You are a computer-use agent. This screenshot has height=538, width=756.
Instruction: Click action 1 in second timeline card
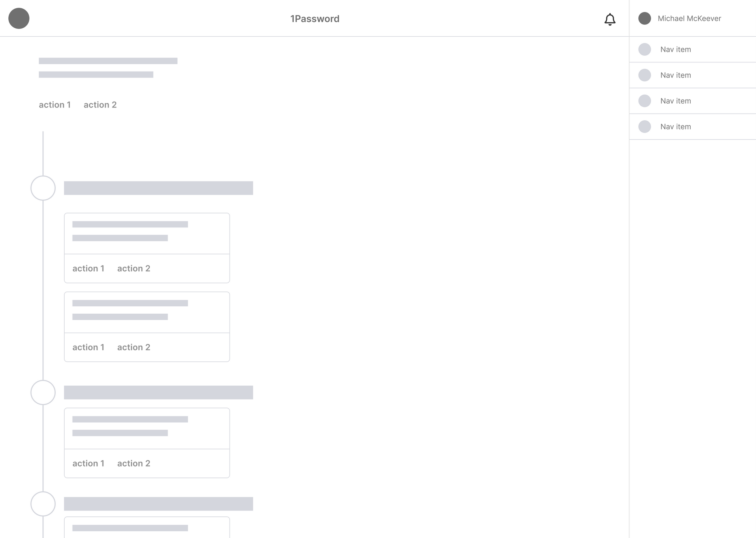coord(88,347)
